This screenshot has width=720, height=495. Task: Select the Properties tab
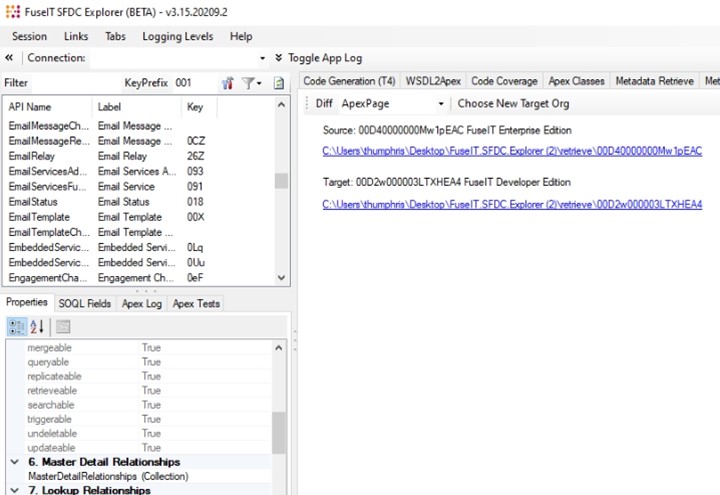point(27,302)
